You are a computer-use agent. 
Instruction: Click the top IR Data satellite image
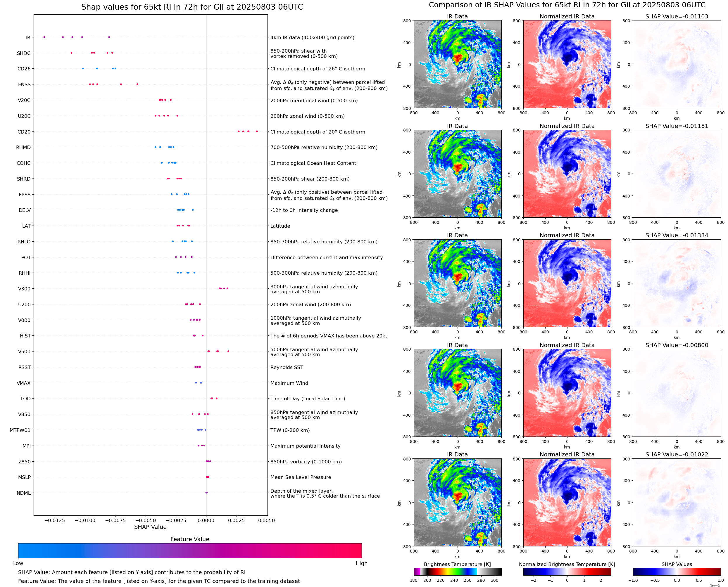457,64
